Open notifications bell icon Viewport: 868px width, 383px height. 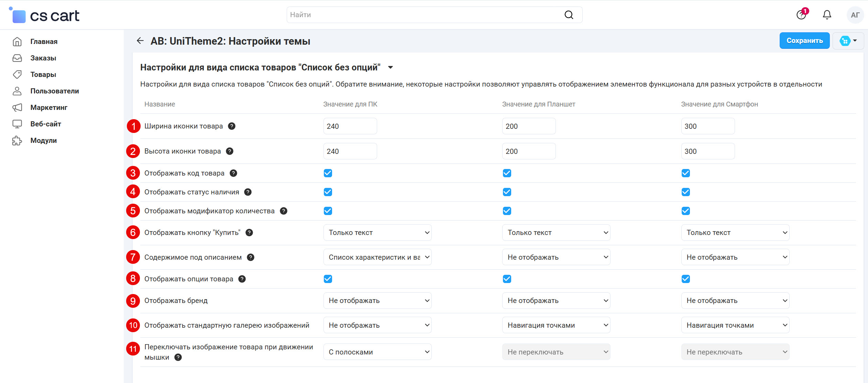point(827,15)
